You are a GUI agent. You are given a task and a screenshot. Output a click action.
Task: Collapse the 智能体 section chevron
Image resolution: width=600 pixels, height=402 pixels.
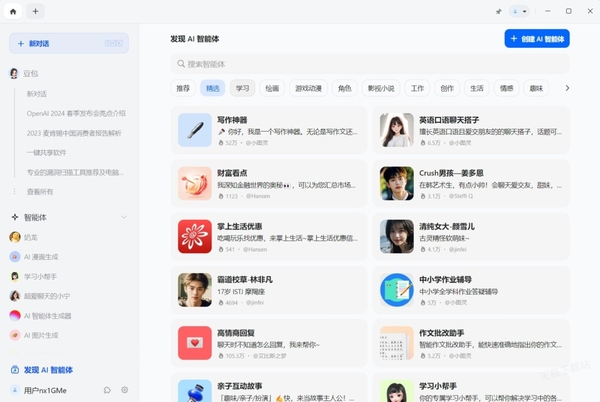(124, 217)
